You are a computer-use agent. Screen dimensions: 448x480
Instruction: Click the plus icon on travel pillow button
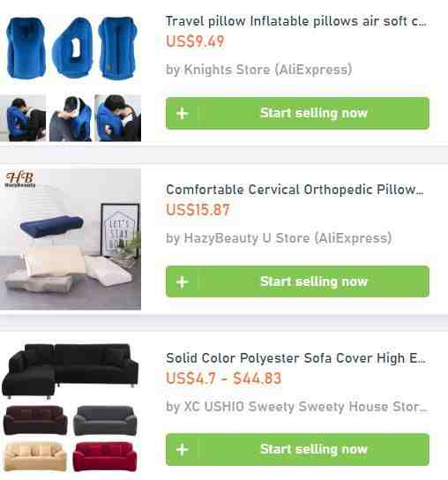pyautogui.click(x=183, y=114)
